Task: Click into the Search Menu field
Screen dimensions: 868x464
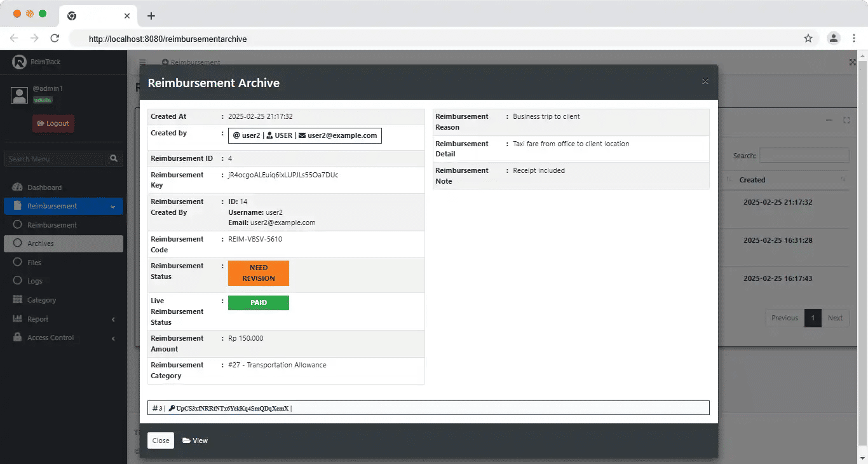Action: point(54,159)
